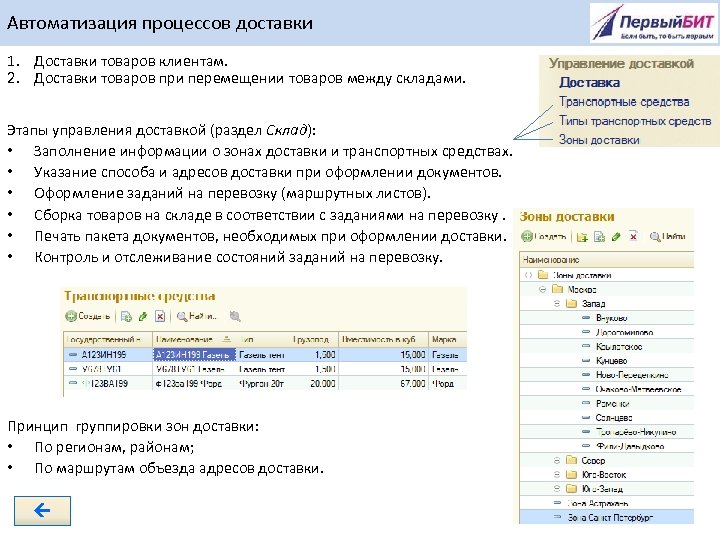Click value 20,000 in грузоподъемность column
720x540 pixels.
(323, 383)
